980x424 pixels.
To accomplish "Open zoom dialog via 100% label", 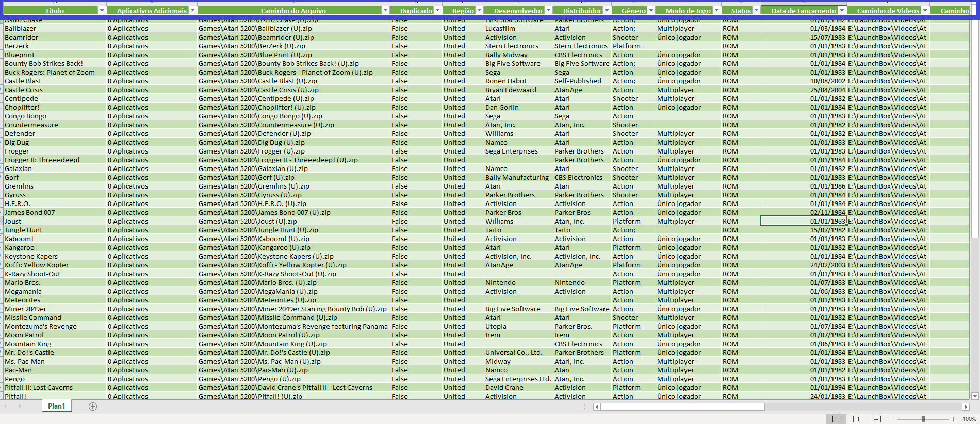I will pyautogui.click(x=969, y=419).
